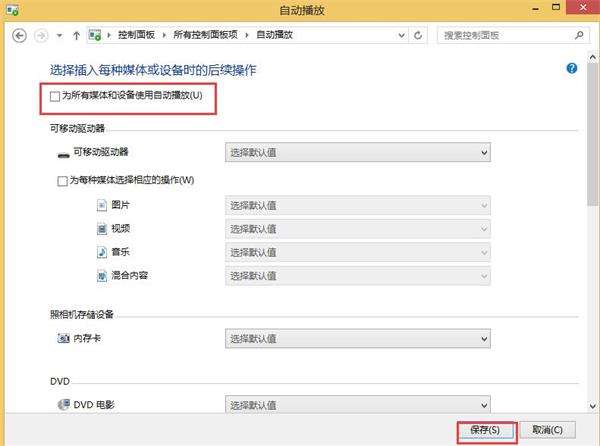Open the 可移动驱动器 default action dropdown
Viewport: 600px width, 446px height.
click(x=358, y=153)
